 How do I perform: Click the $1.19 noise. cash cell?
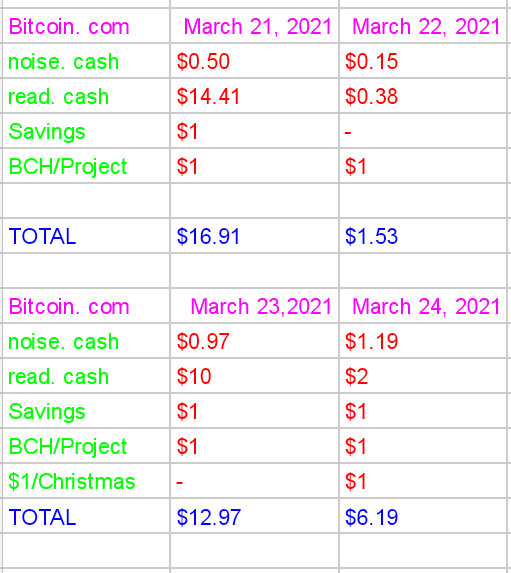click(x=423, y=341)
